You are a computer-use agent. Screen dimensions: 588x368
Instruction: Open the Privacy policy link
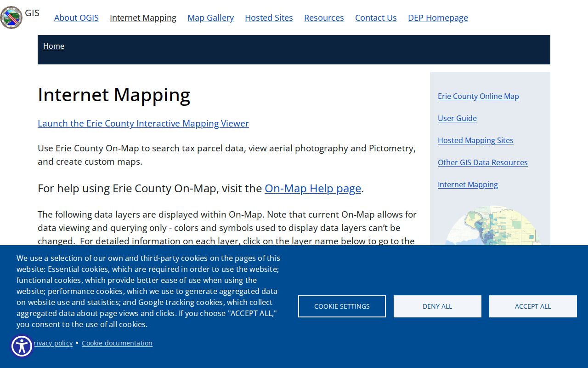tap(53, 343)
